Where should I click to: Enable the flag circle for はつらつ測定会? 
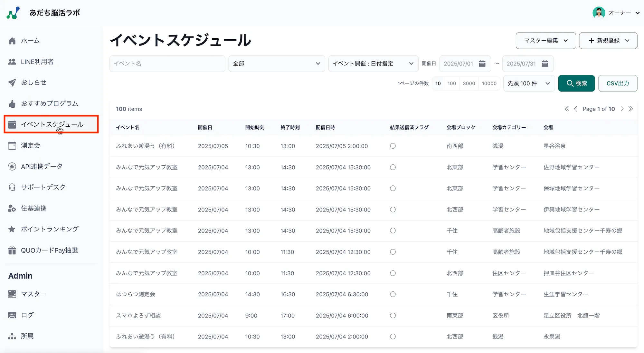pyautogui.click(x=393, y=294)
